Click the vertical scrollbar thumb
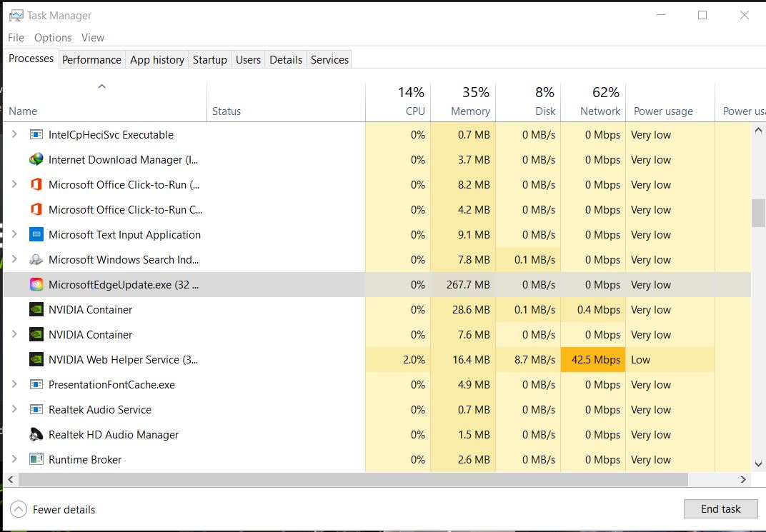This screenshot has width=766, height=532. click(758, 213)
